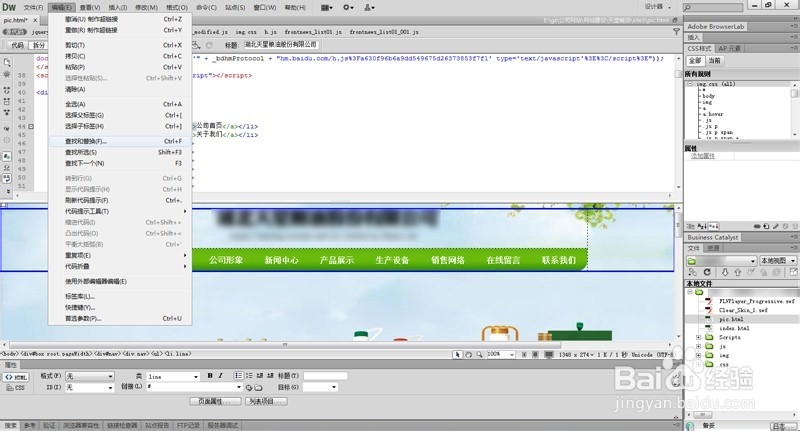Click new CSS rule icon

(x=766, y=226)
